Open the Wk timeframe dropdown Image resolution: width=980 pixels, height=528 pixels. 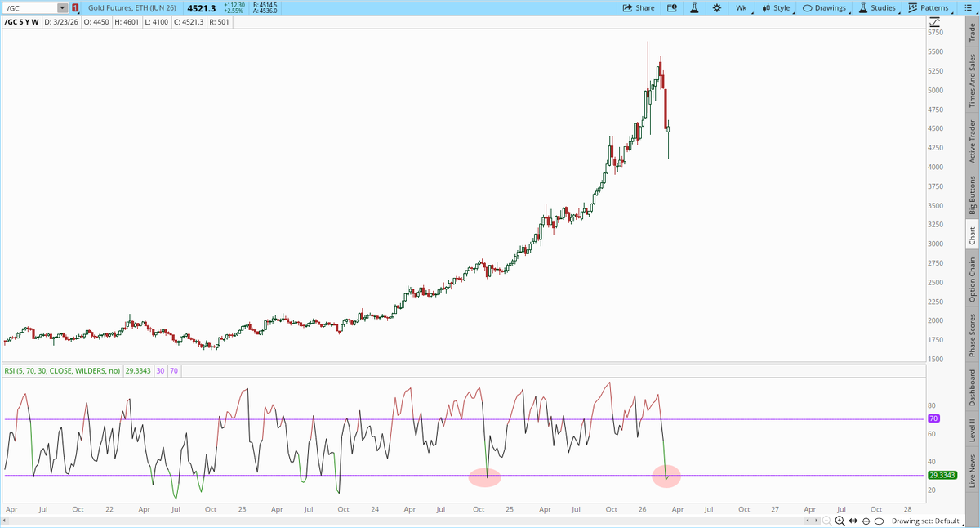click(x=742, y=7)
